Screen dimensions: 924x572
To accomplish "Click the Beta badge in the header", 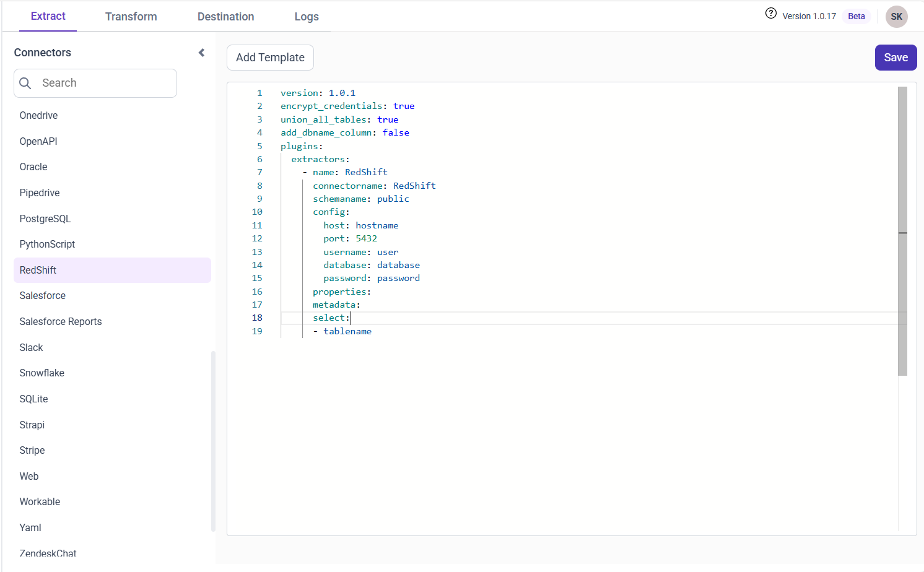I will [x=856, y=17].
